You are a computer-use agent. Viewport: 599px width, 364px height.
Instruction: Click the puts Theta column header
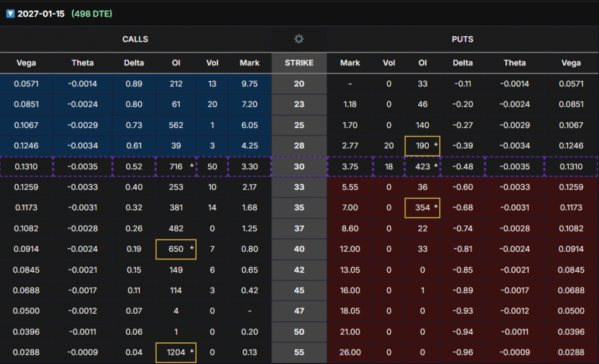coord(515,63)
